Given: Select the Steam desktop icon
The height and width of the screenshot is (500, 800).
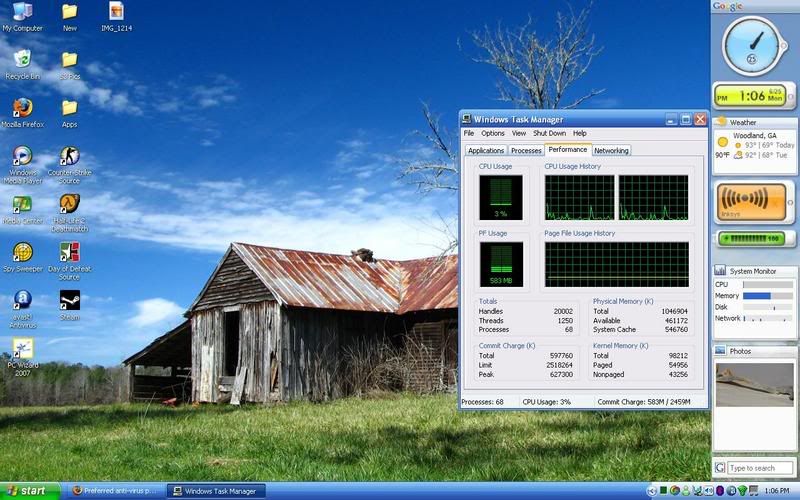Looking at the screenshot, I should point(69,300).
